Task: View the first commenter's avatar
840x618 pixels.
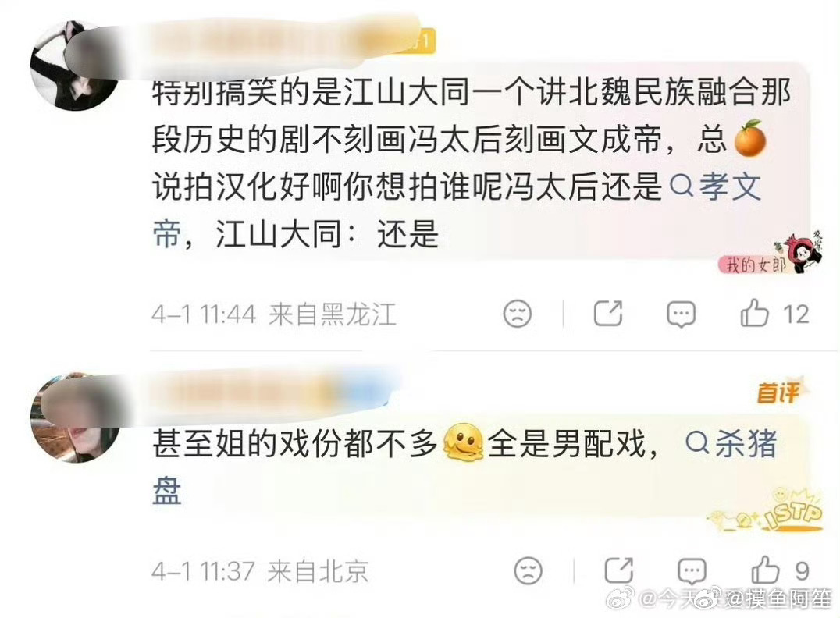Action: tap(76, 66)
